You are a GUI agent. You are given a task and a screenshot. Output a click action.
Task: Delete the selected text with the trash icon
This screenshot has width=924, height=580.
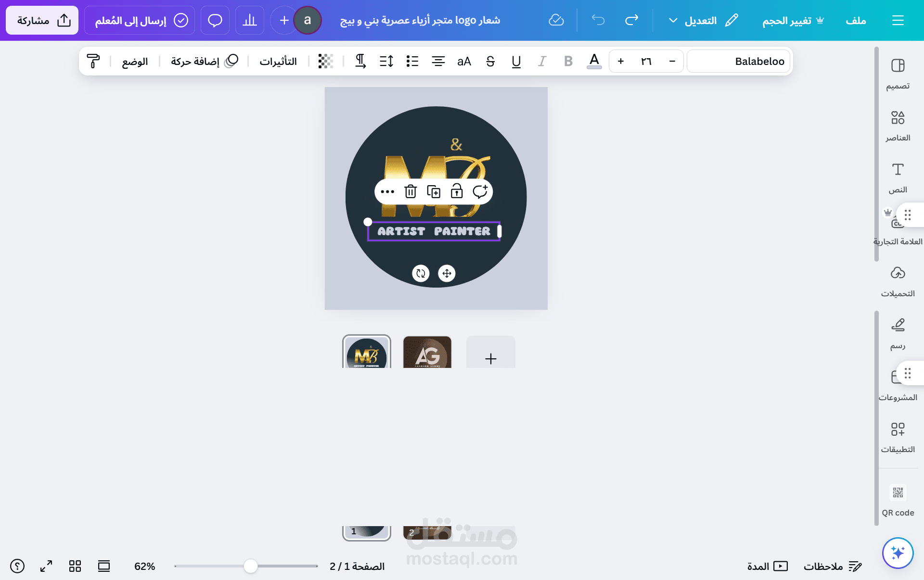pyautogui.click(x=411, y=191)
